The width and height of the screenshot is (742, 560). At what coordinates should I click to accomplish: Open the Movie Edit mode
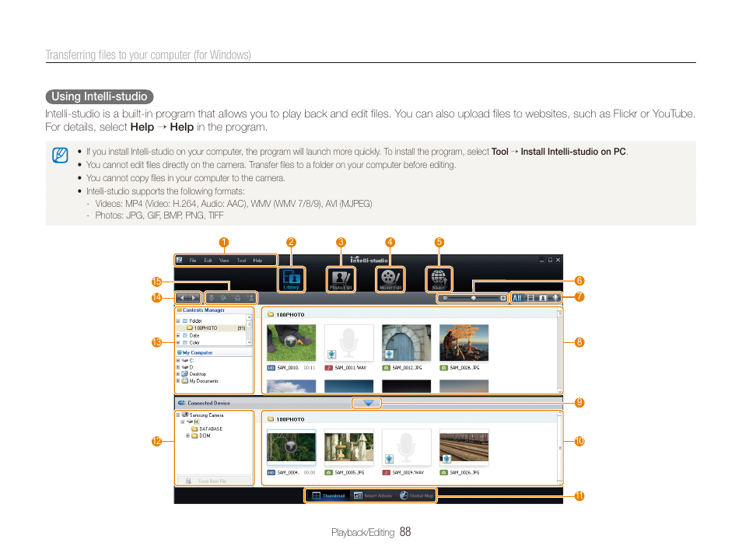390,279
